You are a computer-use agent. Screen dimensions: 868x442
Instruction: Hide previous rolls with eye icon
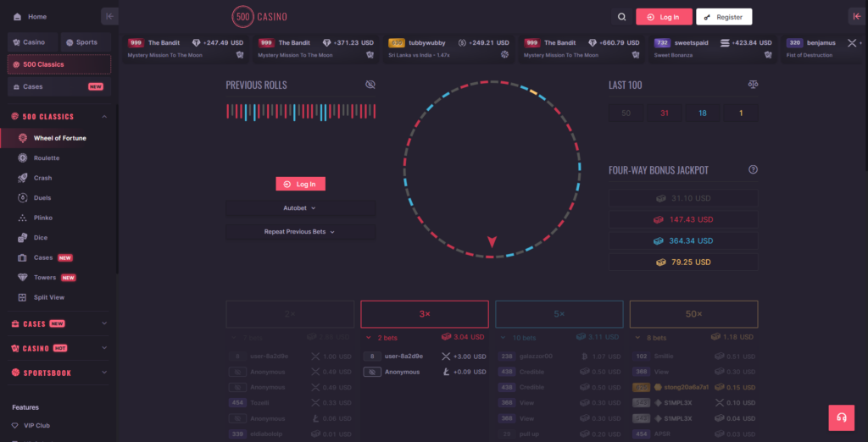click(x=370, y=85)
